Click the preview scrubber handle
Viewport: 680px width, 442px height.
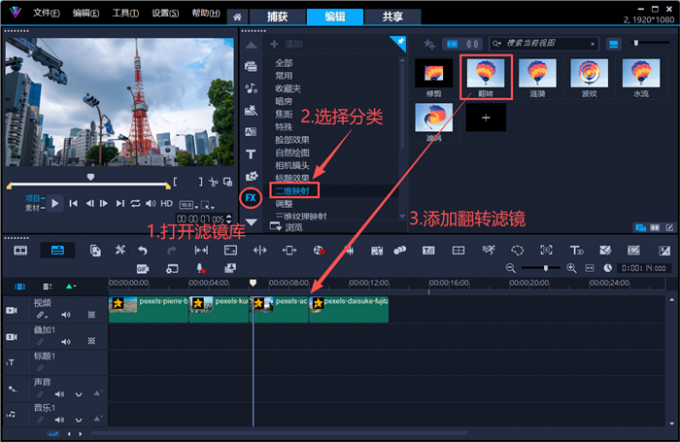coord(91,177)
